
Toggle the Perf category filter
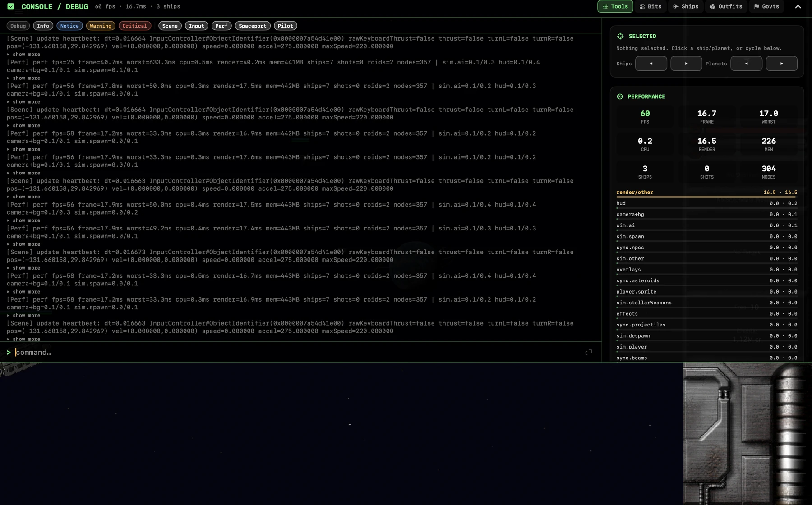(x=221, y=26)
